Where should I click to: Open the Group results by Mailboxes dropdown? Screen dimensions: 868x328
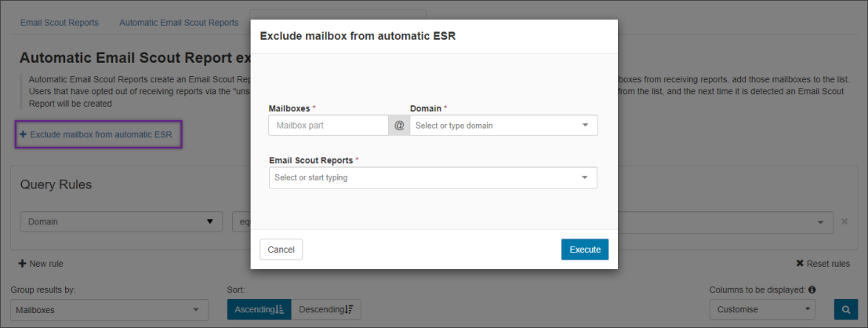pyautogui.click(x=107, y=310)
